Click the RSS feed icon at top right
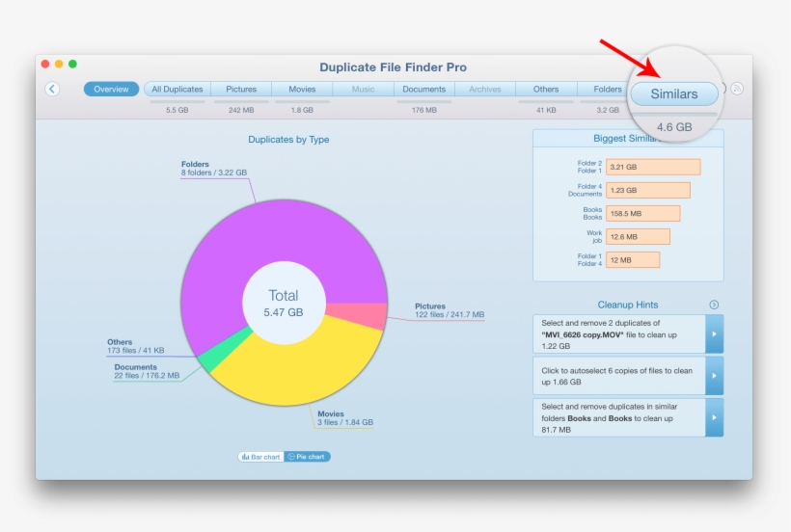This screenshot has height=532, width=791. pos(737,89)
